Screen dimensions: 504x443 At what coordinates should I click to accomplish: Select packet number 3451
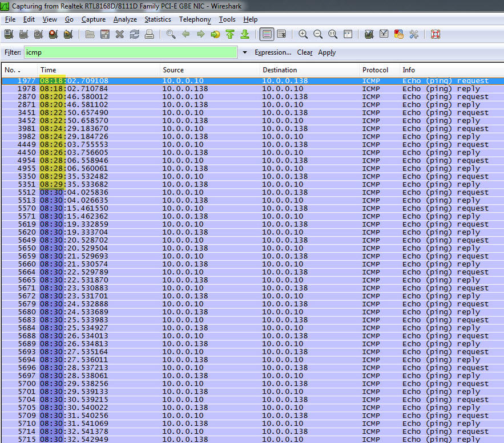253,113
